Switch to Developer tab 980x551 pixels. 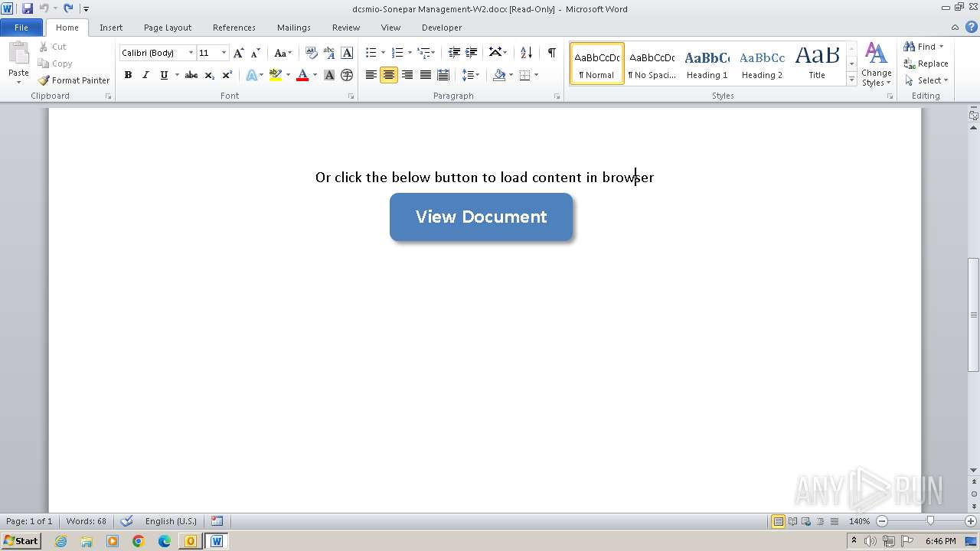pos(442,28)
